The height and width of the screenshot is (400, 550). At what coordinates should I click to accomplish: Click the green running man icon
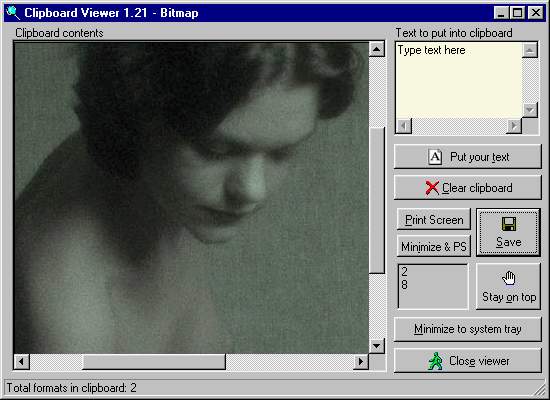pos(435,361)
